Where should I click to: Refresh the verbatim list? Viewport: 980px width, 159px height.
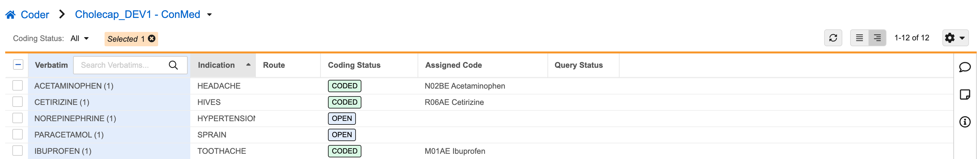click(833, 38)
